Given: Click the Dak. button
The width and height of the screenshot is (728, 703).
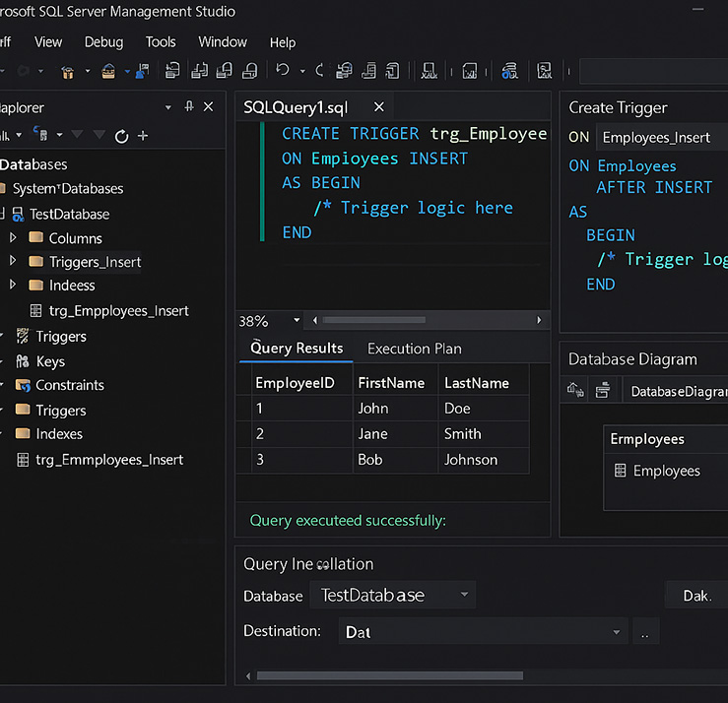Looking at the screenshot, I should coord(696,596).
